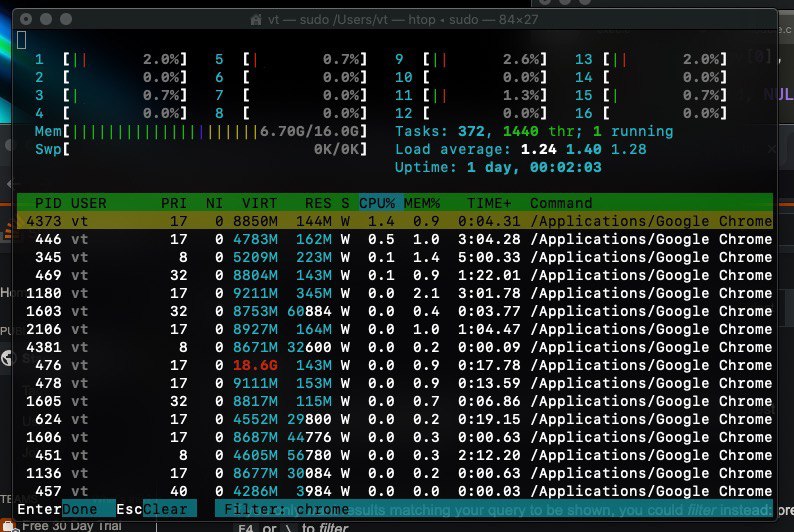Select process row with PID 1603
Screen dimensions: 794x532
(395, 311)
